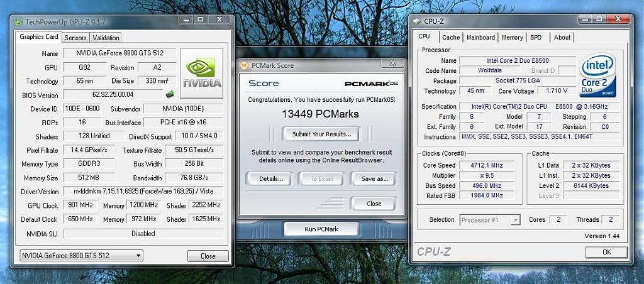
Task: Switch to the Cache tab in CPU-Z
Action: coord(451,37)
